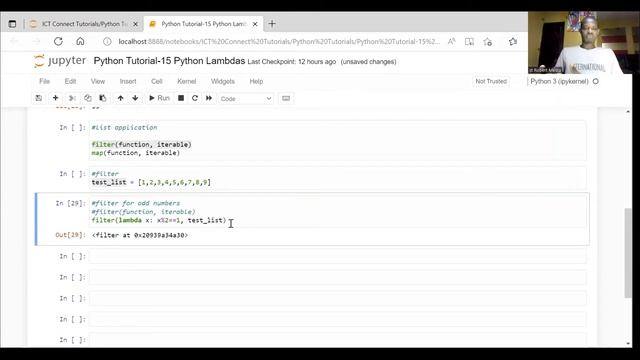Interrupt the kernel with the stop icon
The width and height of the screenshot is (640, 360).
[181, 98]
